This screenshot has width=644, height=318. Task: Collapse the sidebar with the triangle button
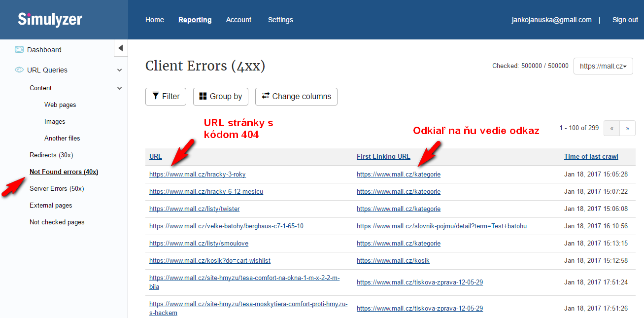tap(121, 48)
